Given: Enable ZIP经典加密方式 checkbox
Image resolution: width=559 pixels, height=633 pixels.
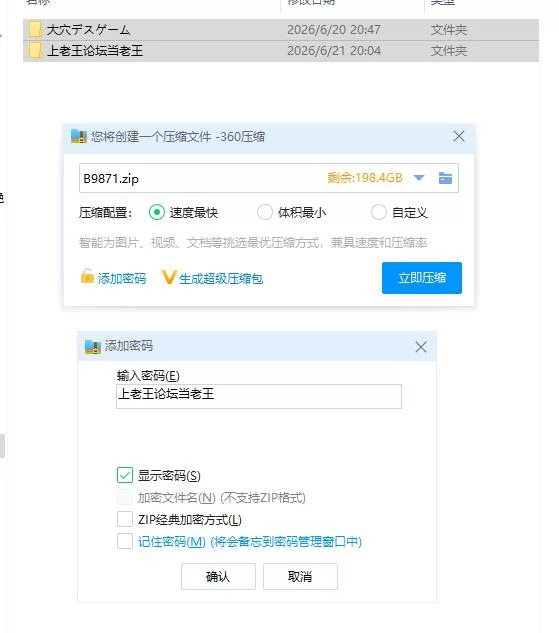Looking at the screenshot, I should [x=125, y=519].
